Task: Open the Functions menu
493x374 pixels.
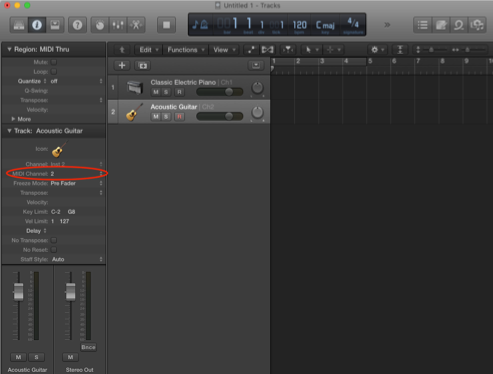Action: 186,50
